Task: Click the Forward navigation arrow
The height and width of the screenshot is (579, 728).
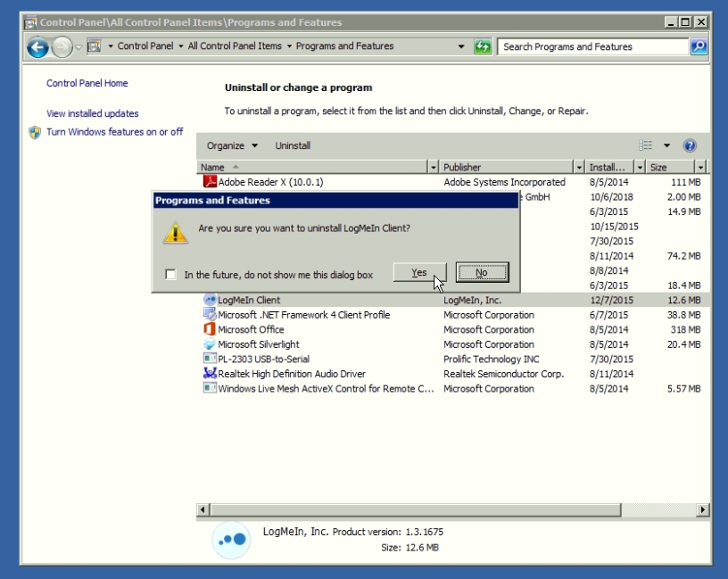Action: pyautogui.click(x=62, y=47)
